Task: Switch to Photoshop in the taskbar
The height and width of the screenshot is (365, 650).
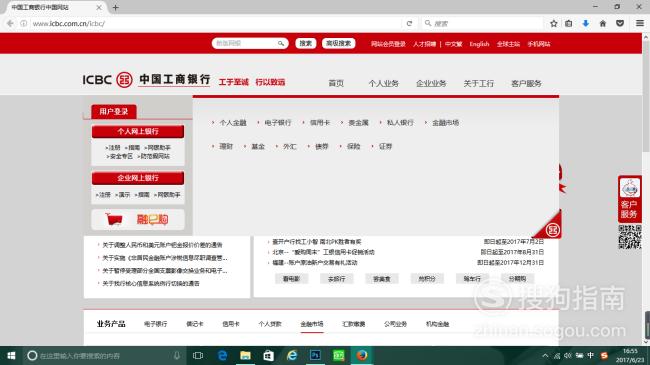Action: [315, 355]
